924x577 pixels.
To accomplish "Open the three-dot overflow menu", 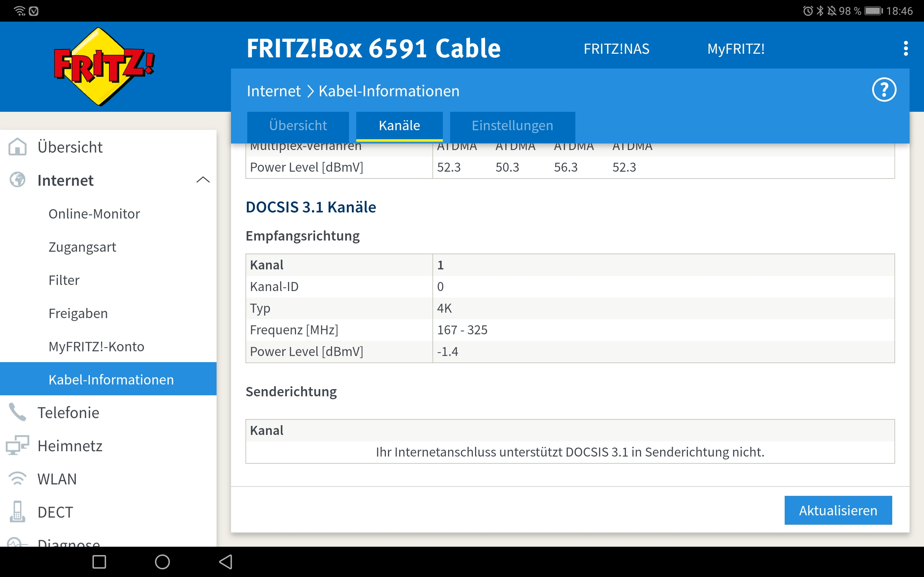I will pyautogui.click(x=906, y=48).
